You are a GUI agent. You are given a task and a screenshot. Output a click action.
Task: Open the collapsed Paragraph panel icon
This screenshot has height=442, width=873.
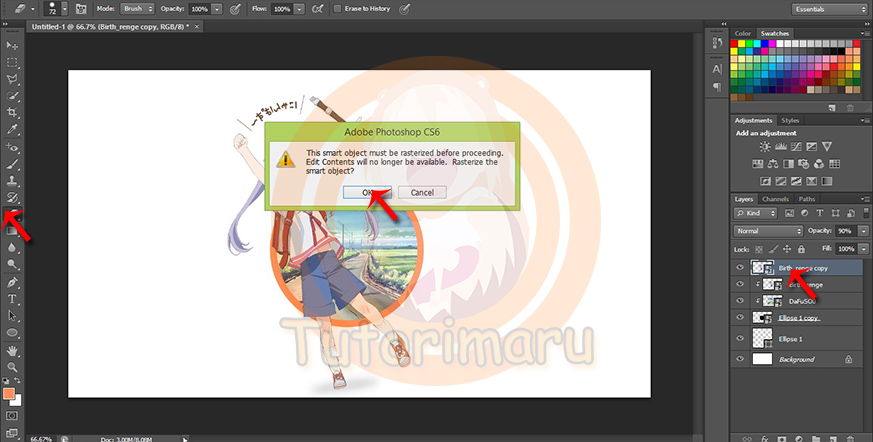coord(717,87)
